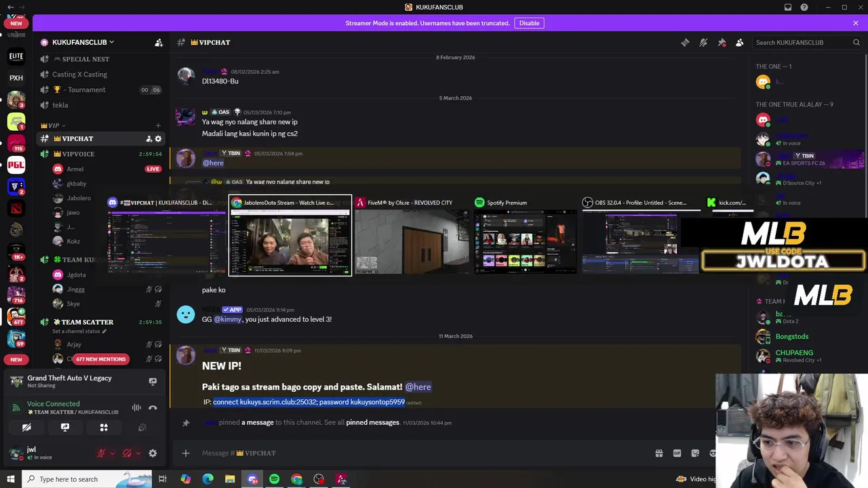Undeafen the headphones
Screen dimensions: 868x488
pos(127,453)
